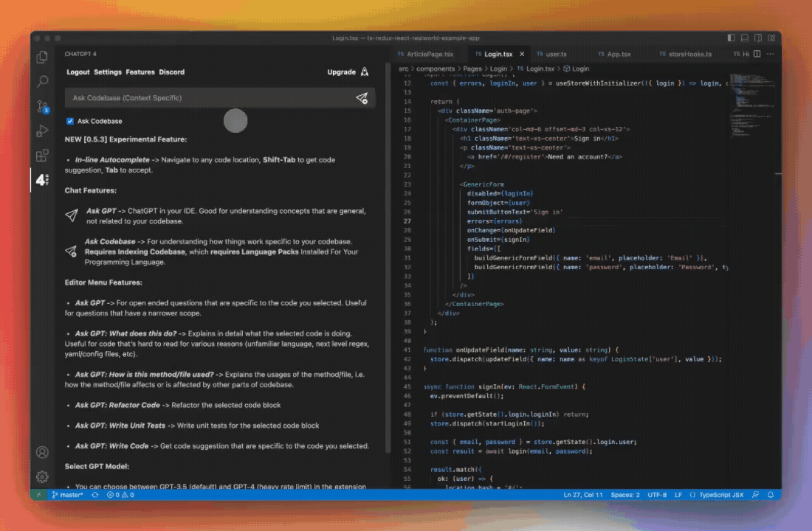Toggle the primary sidebar layout button

(x=731, y=38)
